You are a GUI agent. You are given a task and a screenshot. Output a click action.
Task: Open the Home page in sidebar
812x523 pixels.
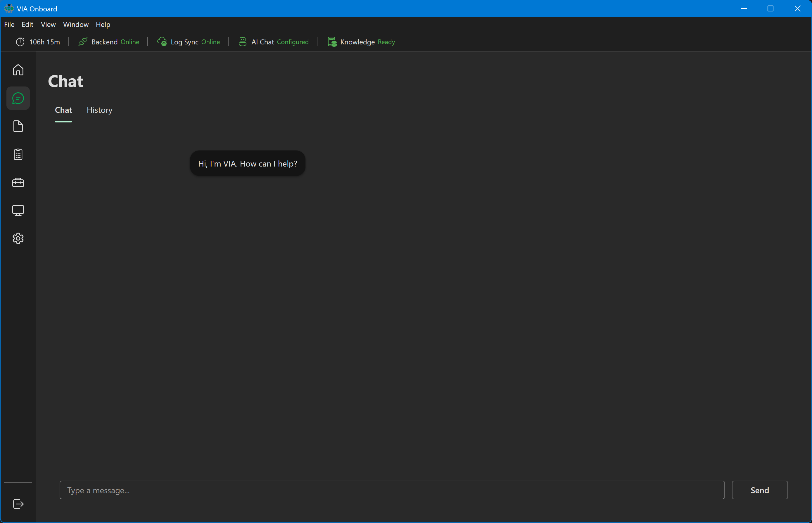click(x=18, y=70)
